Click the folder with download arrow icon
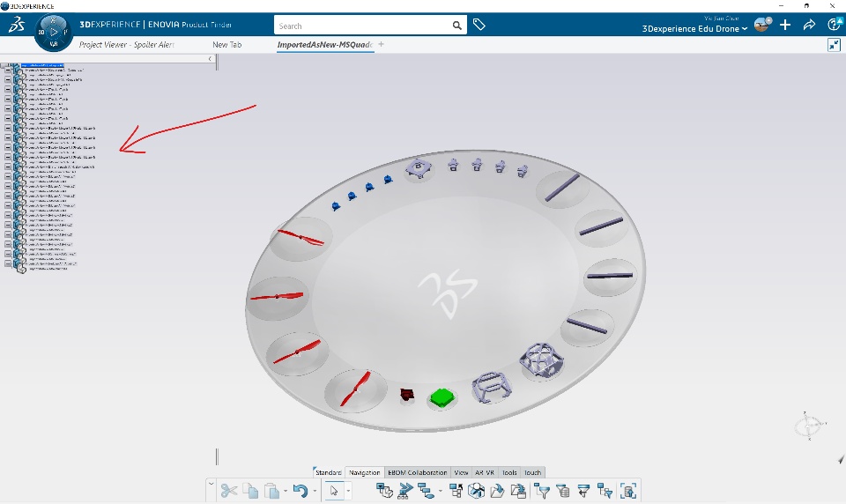This screenshot has height=504, width=846. coord(518,491)
